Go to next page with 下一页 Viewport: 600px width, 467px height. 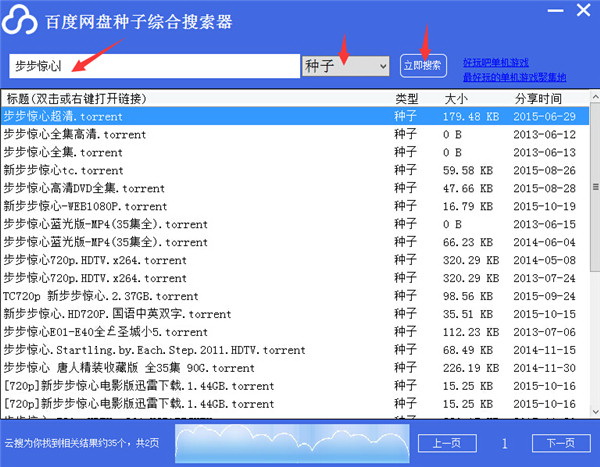[561, 443]
